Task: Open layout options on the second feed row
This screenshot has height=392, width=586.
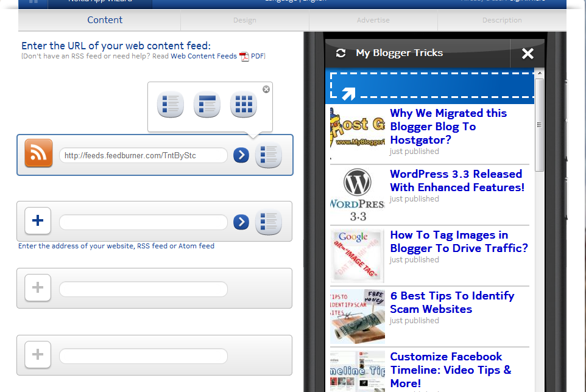Action: 269,222
